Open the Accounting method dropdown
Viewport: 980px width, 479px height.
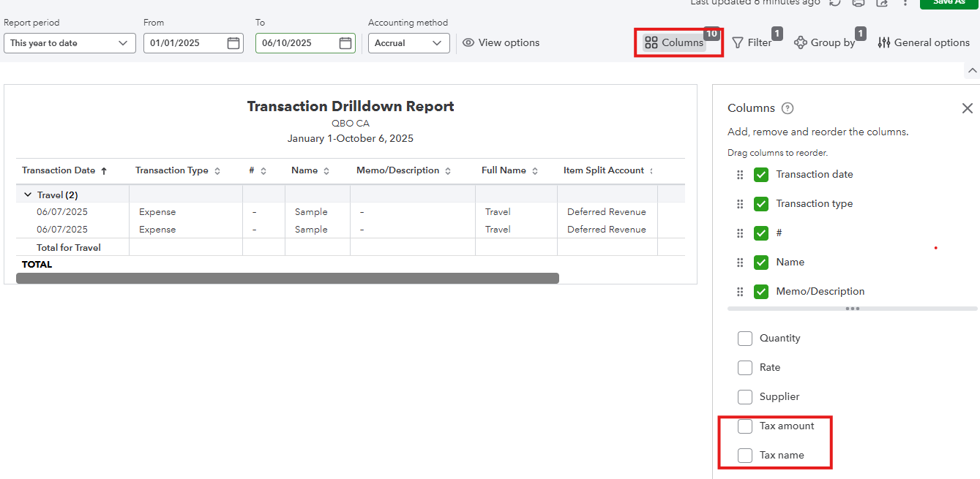tap(409, 43)
